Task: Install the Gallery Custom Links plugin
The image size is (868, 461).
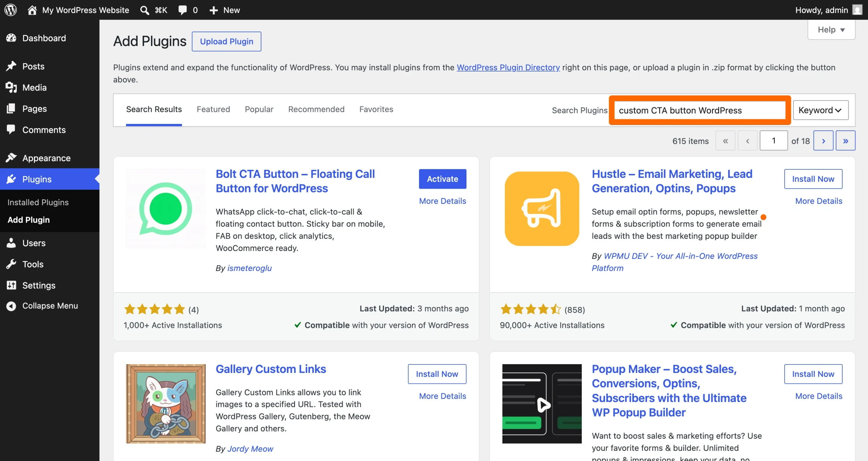Action: [x=437, y=374]
